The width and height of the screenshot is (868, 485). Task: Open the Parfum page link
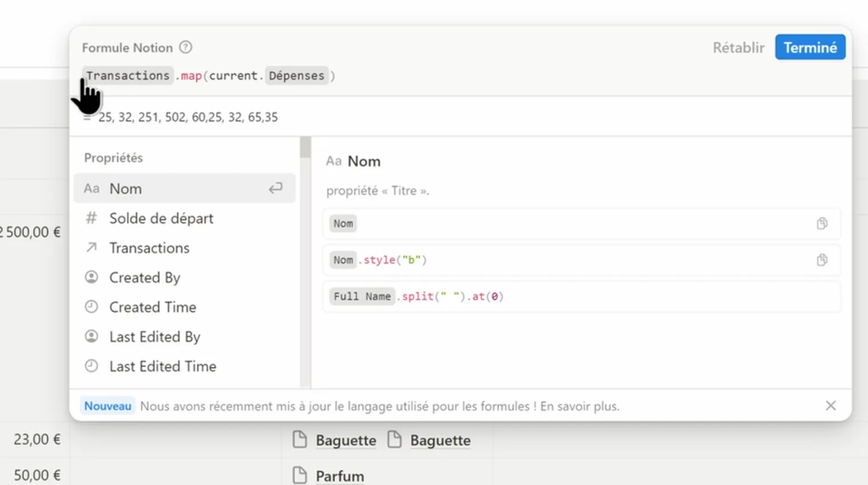pos(340,476)
